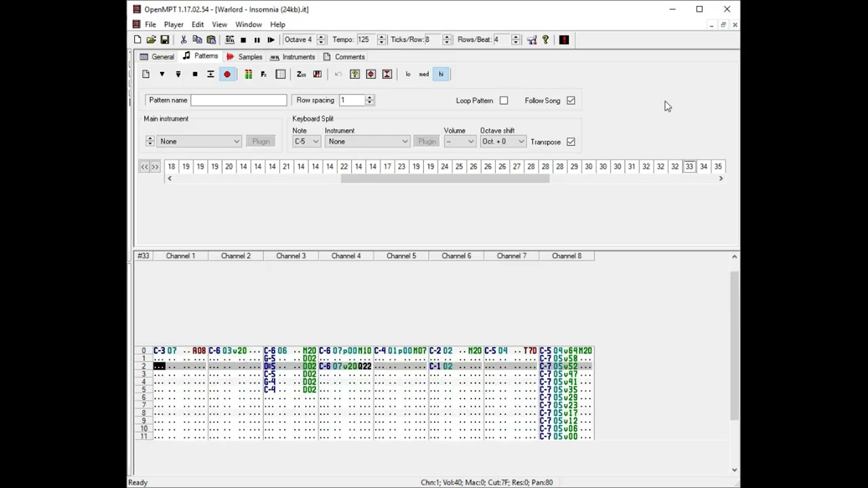Viewport: 868px width, 488px height.
Task: Click the red panic button icon
Action: [564, 40]
